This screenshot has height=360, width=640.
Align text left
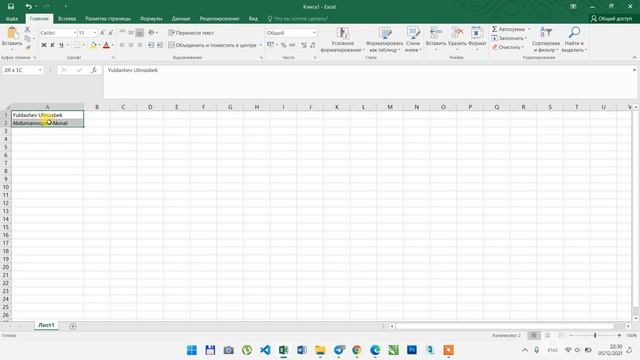[122, 45]
